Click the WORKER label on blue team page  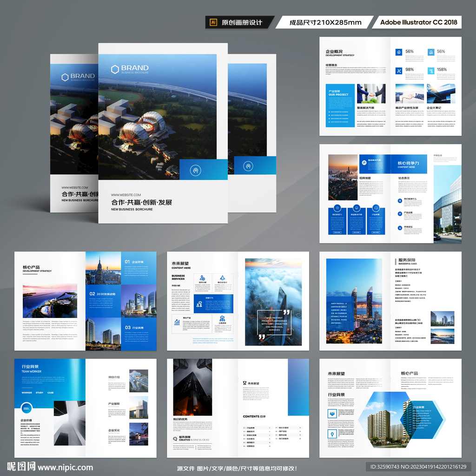[x=26, y=392]
